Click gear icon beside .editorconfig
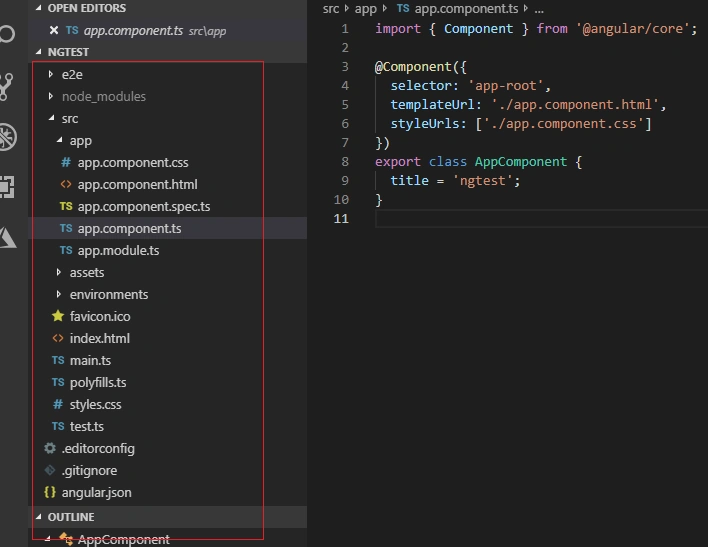Image resolution: width=708 pixels, height=547 pixels. coord(50,448)
